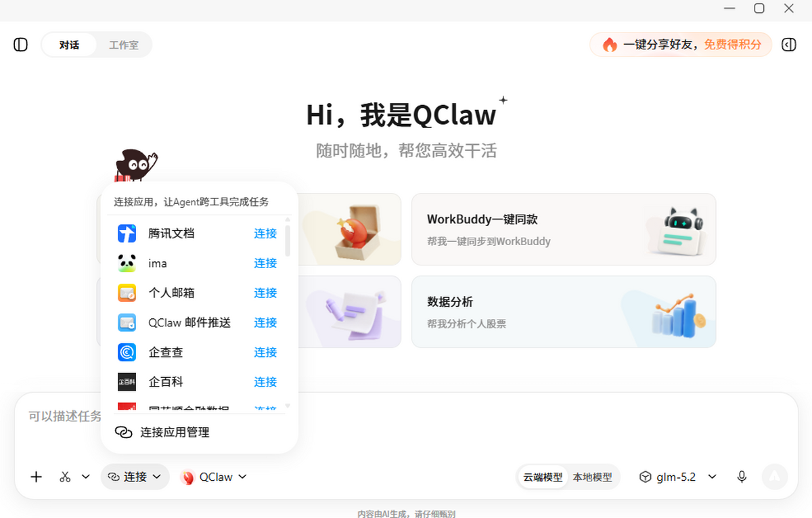This screenshot has height=518, width=812.
Task: Connect 企查查 via its 连接 link
Action: [265, 353]
